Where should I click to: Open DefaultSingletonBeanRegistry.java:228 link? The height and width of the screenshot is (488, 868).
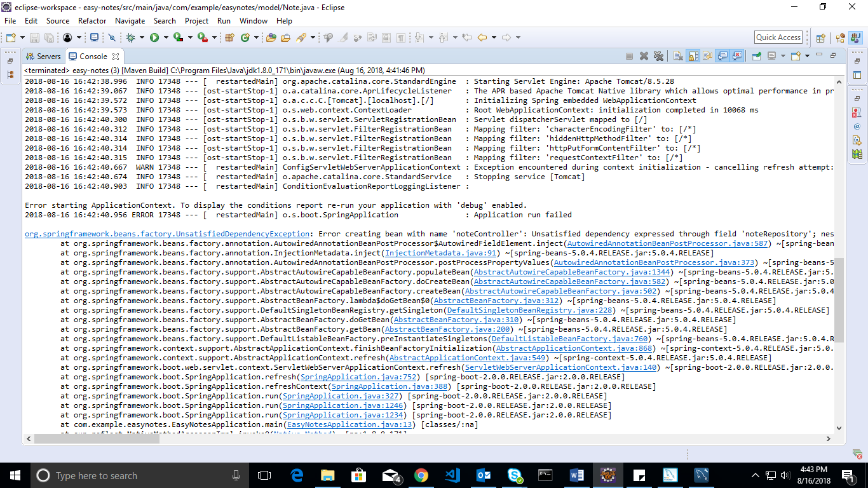point(530,310)
